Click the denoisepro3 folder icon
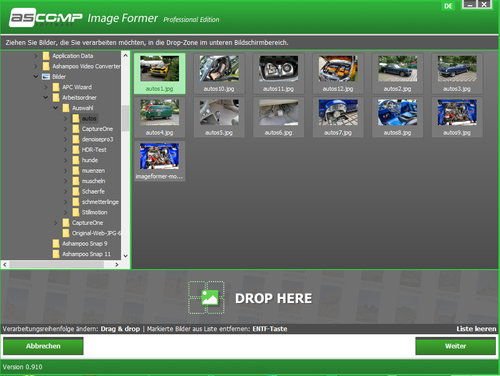Viewport: 500px width, 376px height. click(x=76, y=139)
